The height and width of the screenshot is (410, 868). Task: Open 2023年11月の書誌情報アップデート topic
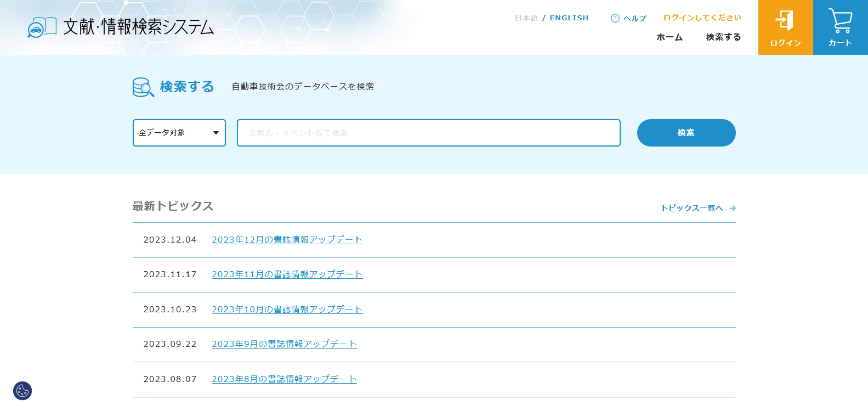(287, 274)
